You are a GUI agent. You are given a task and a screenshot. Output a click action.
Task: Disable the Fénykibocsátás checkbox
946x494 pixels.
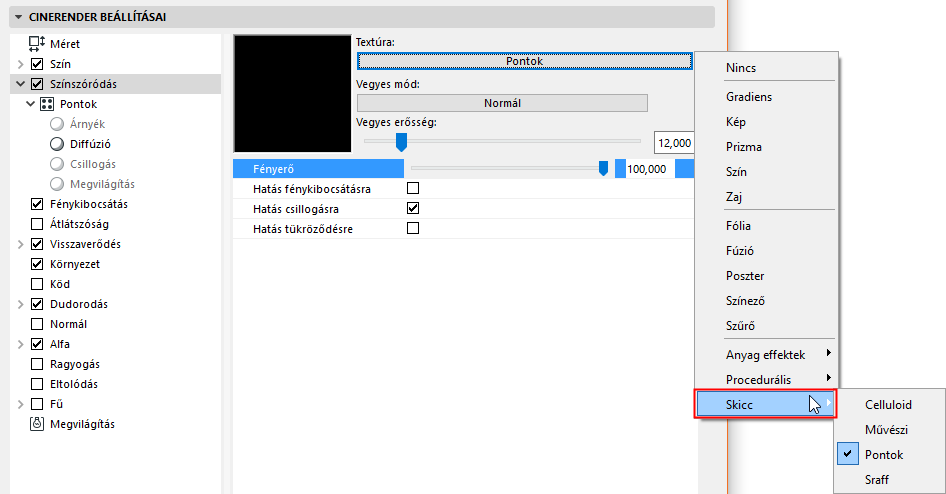(x=37, y=204)
